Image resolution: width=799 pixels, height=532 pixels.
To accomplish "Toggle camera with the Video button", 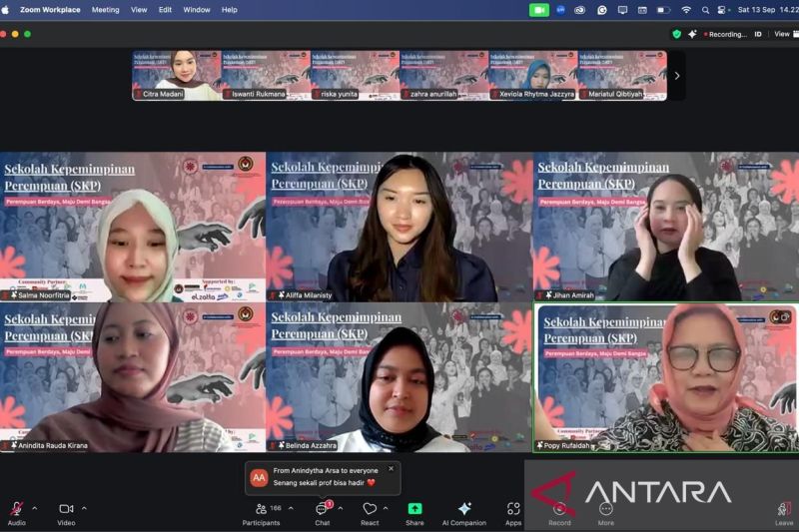I will pyautogui.click(x=66, y=510).
